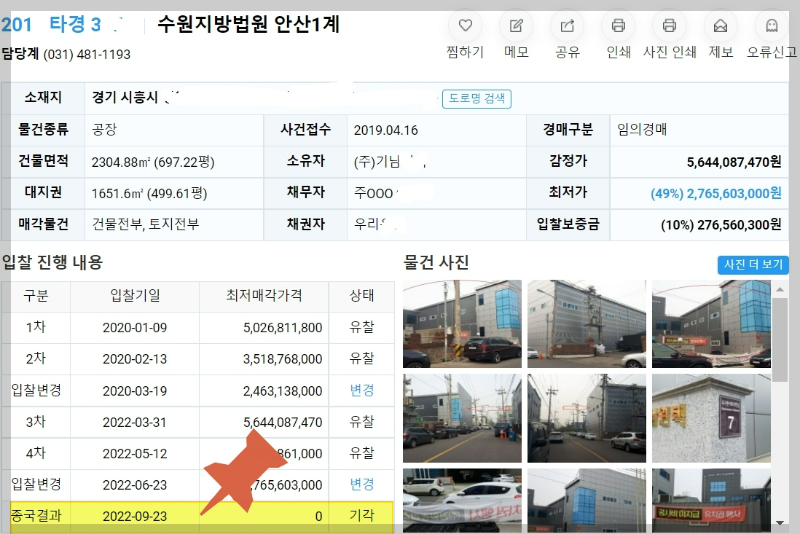Click phone number (031) 481-1193
800x534 pixels.
[x=87, y=55]
